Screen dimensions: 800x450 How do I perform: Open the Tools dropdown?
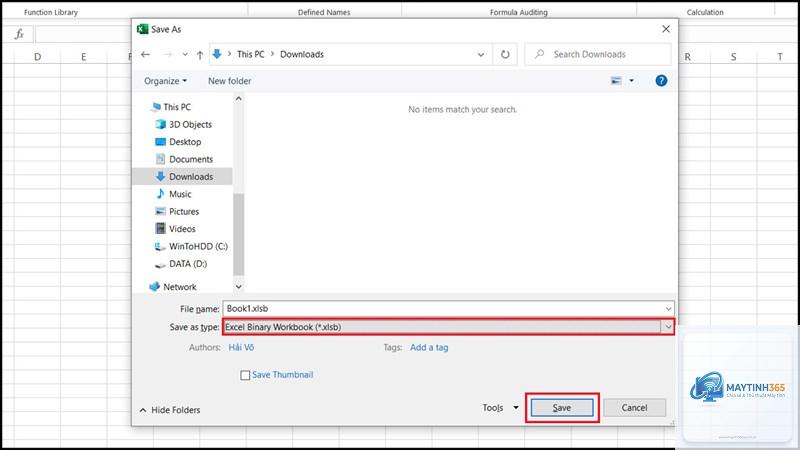500,408
